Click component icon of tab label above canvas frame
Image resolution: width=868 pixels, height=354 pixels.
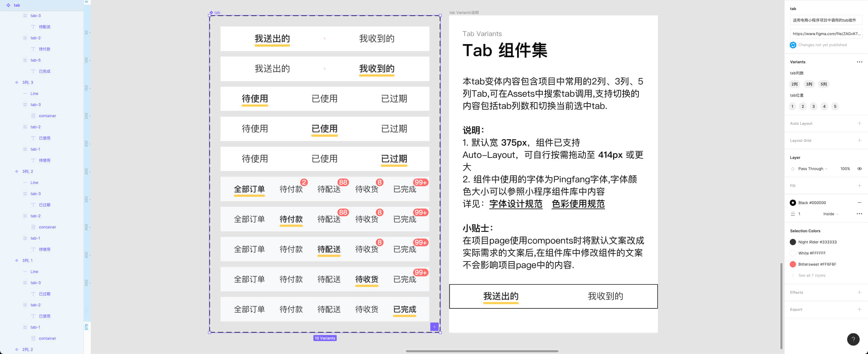pos(211,13)
